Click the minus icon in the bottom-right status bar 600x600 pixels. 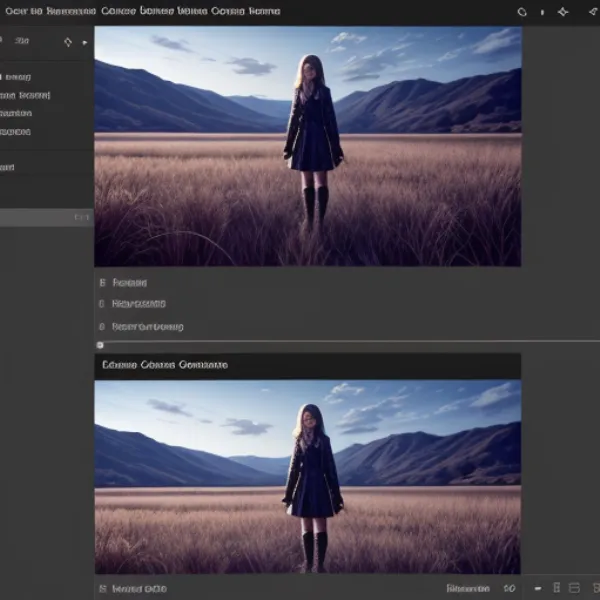(x=538, y=588)
